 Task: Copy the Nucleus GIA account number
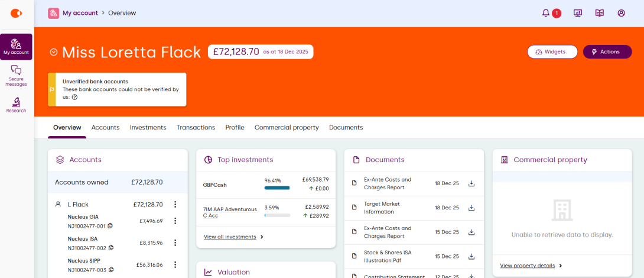(110, 226)
